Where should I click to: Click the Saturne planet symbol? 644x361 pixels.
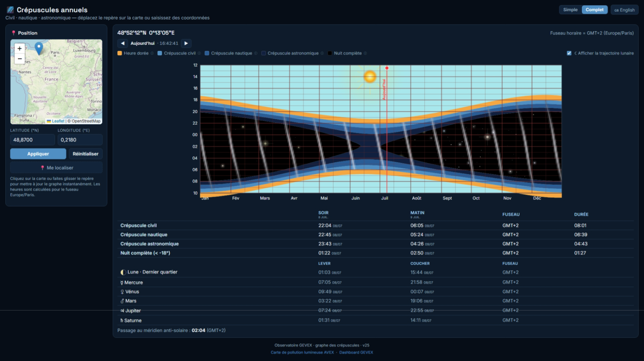pyautogui.click(x=122, y=320)
